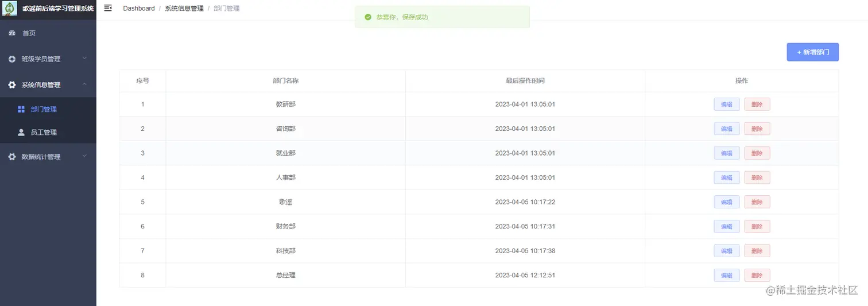Screen dimensions: 868x306
Task: Delete the 总经理 department row
Action: tap(757, 275)
